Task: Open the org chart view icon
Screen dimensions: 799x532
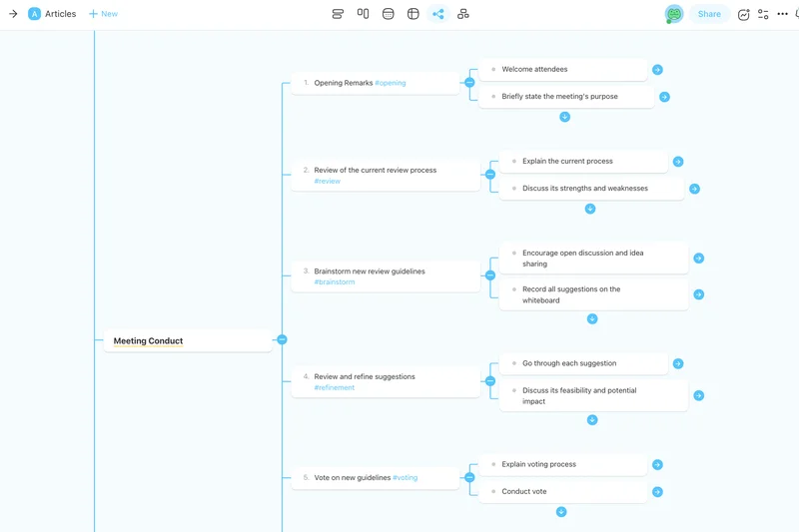Action: [x=463, y=14]
